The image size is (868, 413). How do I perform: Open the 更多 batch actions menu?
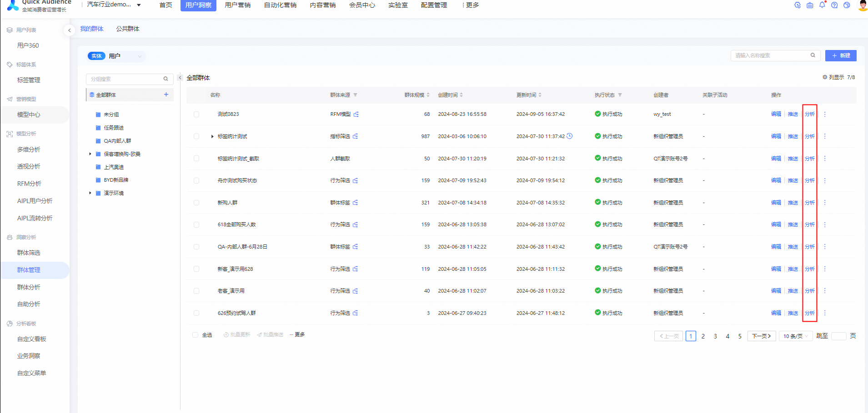tap(297, 334)
